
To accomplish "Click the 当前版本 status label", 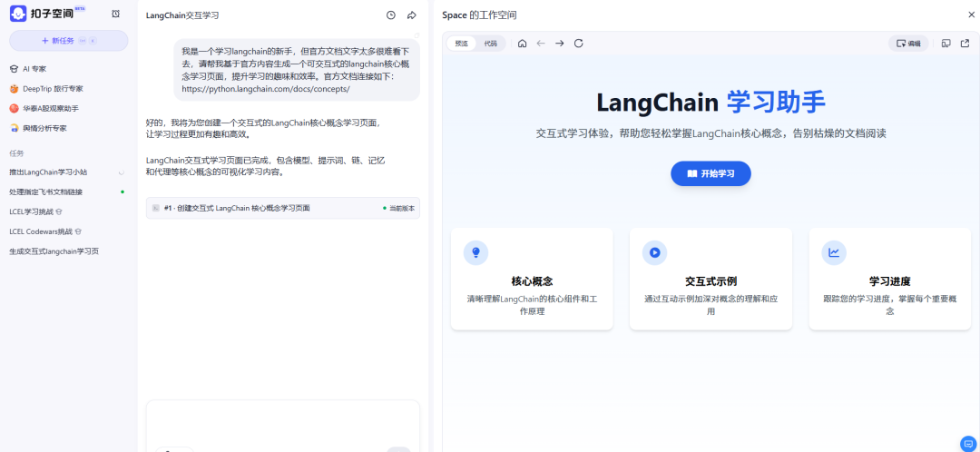I will click(398, 208).
